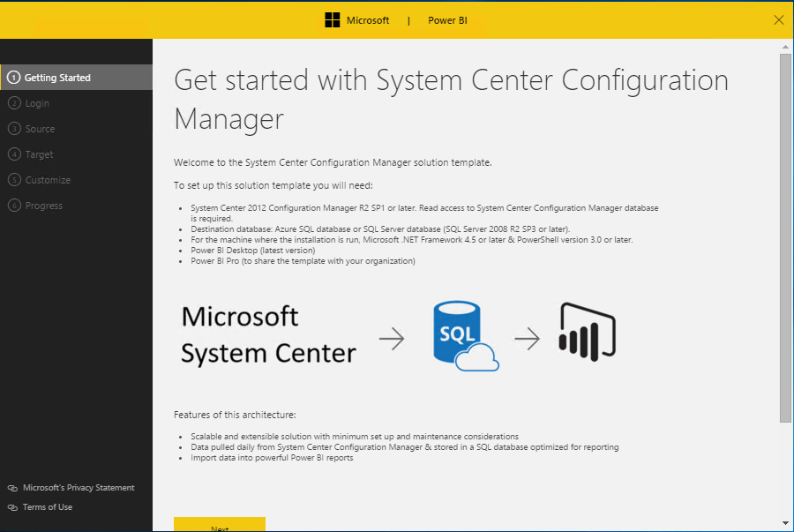This screenshot has height=532, width=794.
Task: Click the scrollbar down arrow
Action: pyautogui.click(x=785, y=522)
